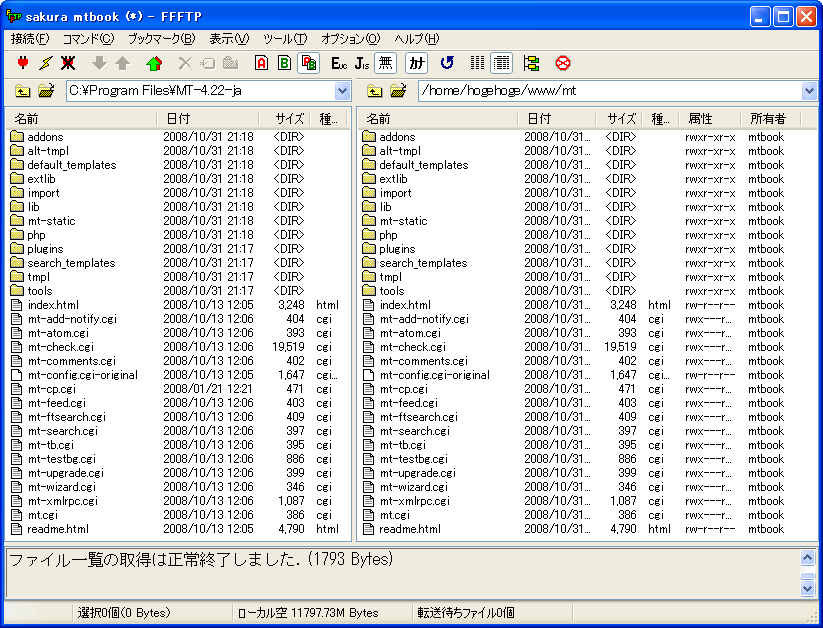Click the Connect plug icon
Viewport: 823px width, 628px height.
23,63
